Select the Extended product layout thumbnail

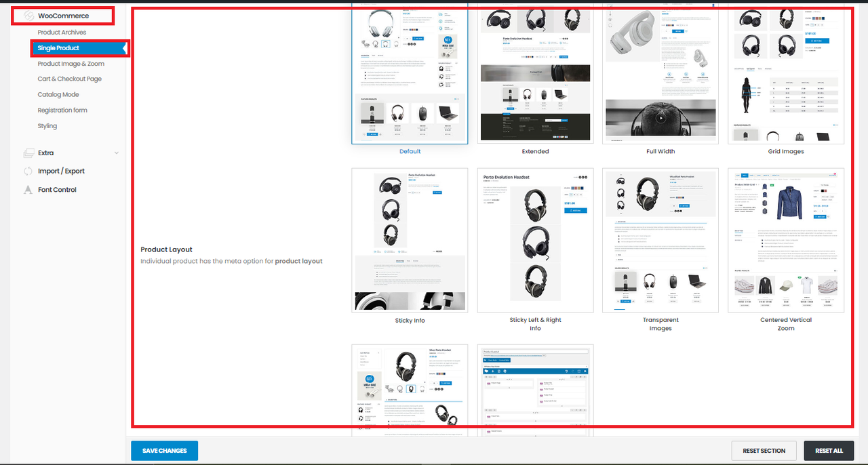tap(535, 75)
